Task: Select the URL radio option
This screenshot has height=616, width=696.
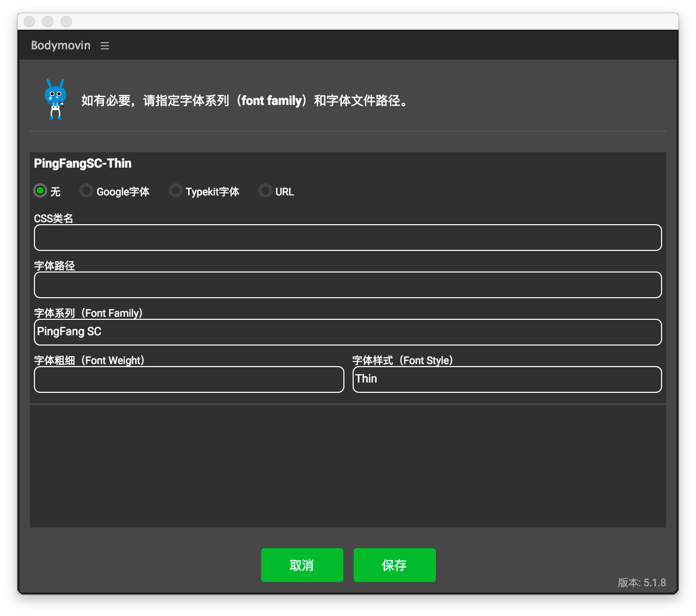Action: (265, 190)
